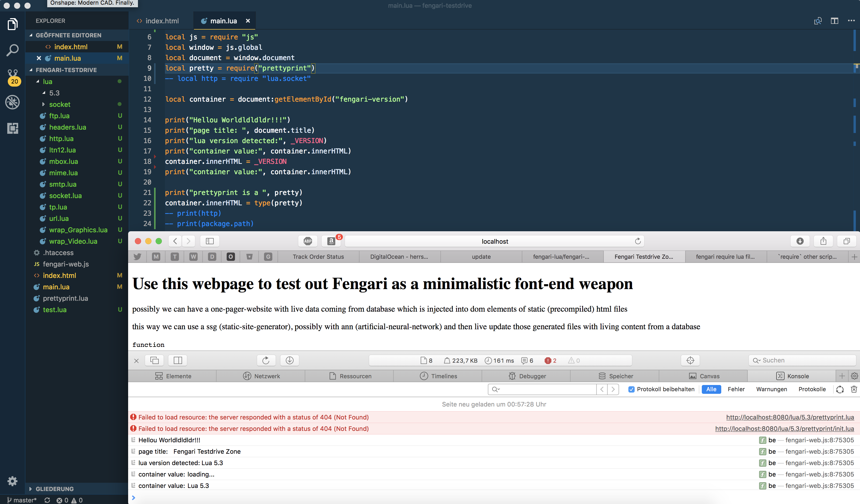Viewport: 860px width, 504px height.
Task: Toggle the Warnungen console filter
Action: 771,389
